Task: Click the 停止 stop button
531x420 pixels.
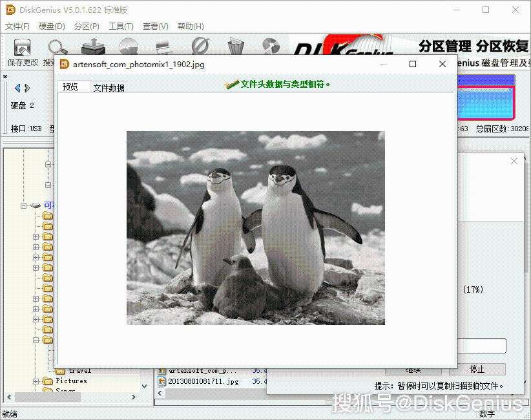Action: [x=477, y=369]
